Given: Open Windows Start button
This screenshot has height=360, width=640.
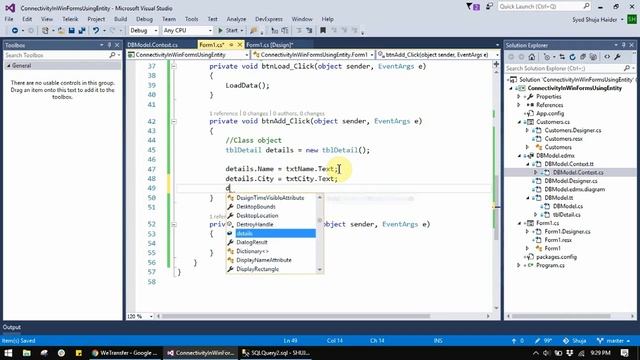Looking at the screenshot, I should point(8,353).
